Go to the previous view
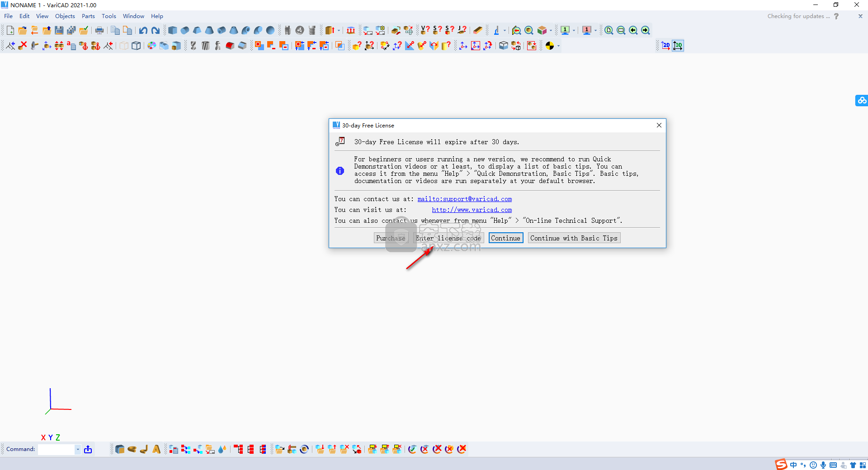 pos(633,30)
